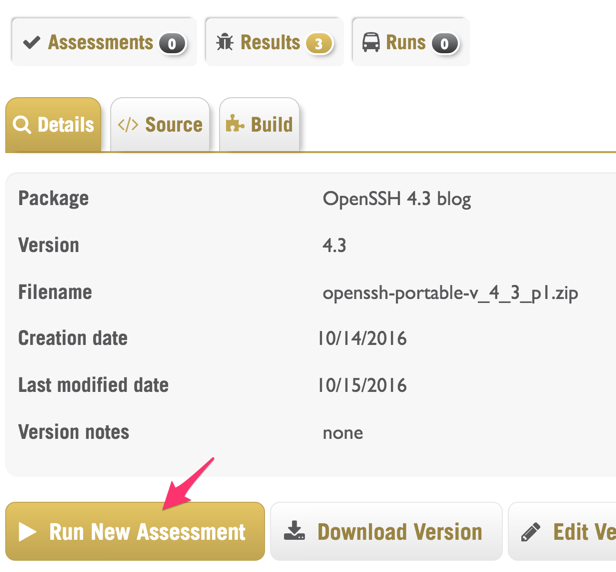Screen dimensions: 616x572
Task: Select the creation date '10/14/2016'
Action: (362, 338)
